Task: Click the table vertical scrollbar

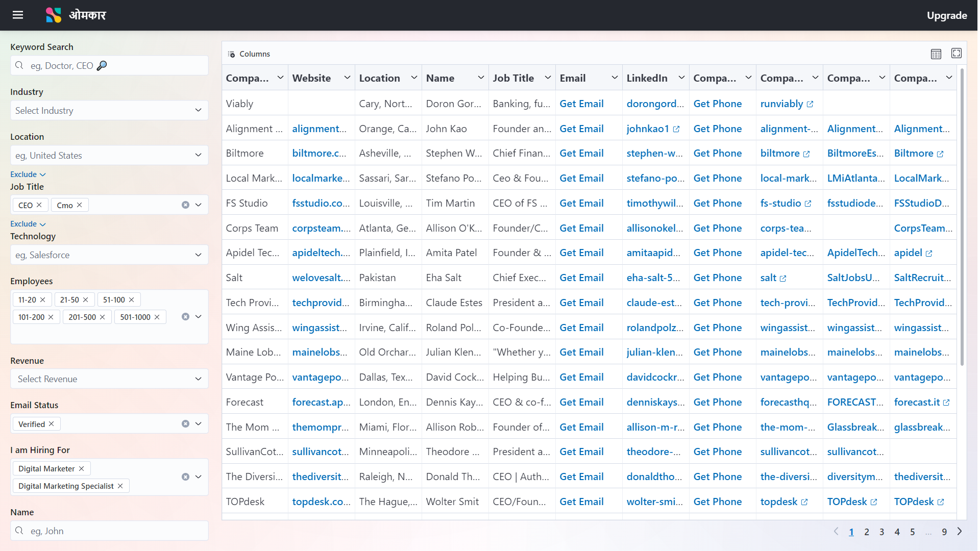Action: [x=962, y=217]
